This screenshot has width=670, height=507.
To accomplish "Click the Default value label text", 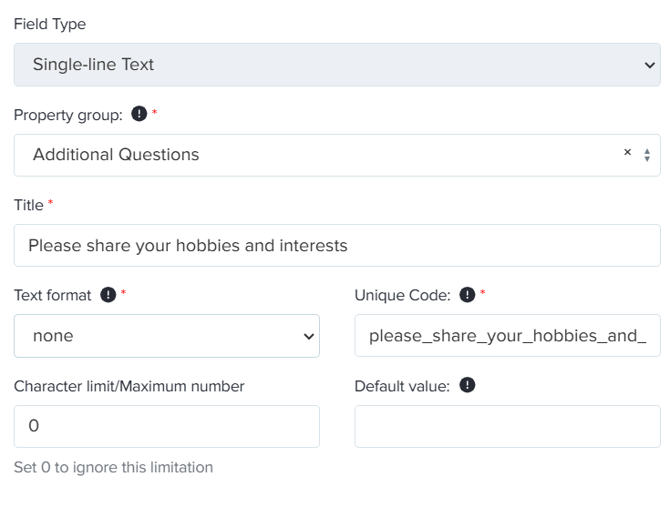I will [402, 386].
